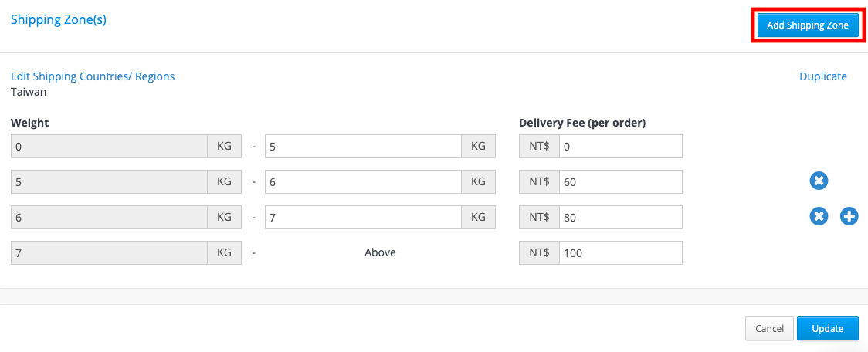Edit the delivery fee field showing 80

click(x=621, y=218)
